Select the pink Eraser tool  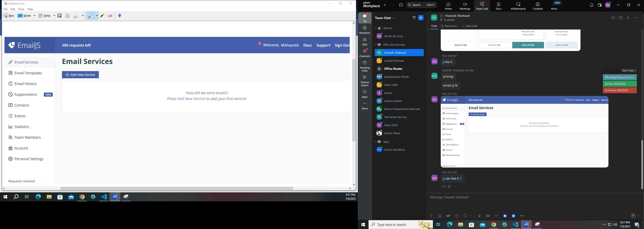[110, 16]
